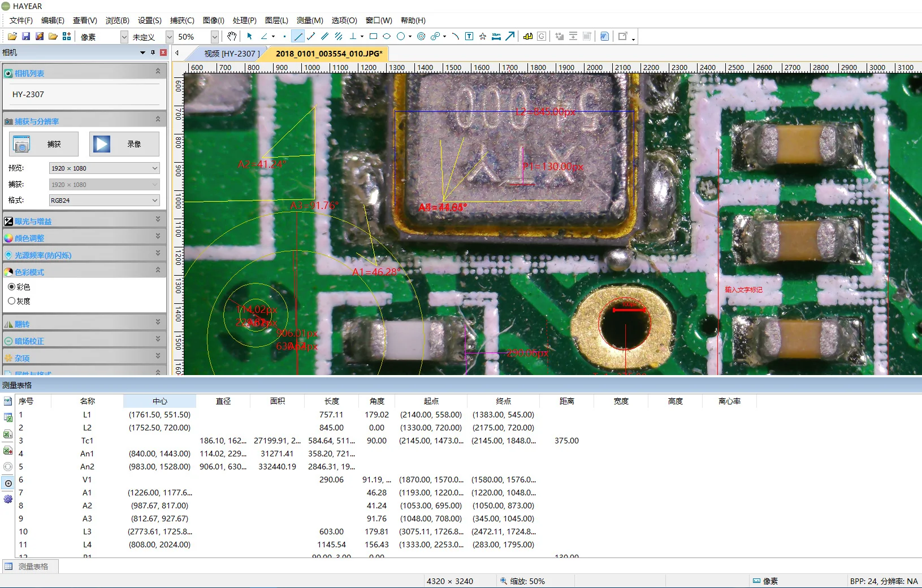
Task: Open the preview resolution 1920 × 1080 dropdown
Action: [154, 168]
